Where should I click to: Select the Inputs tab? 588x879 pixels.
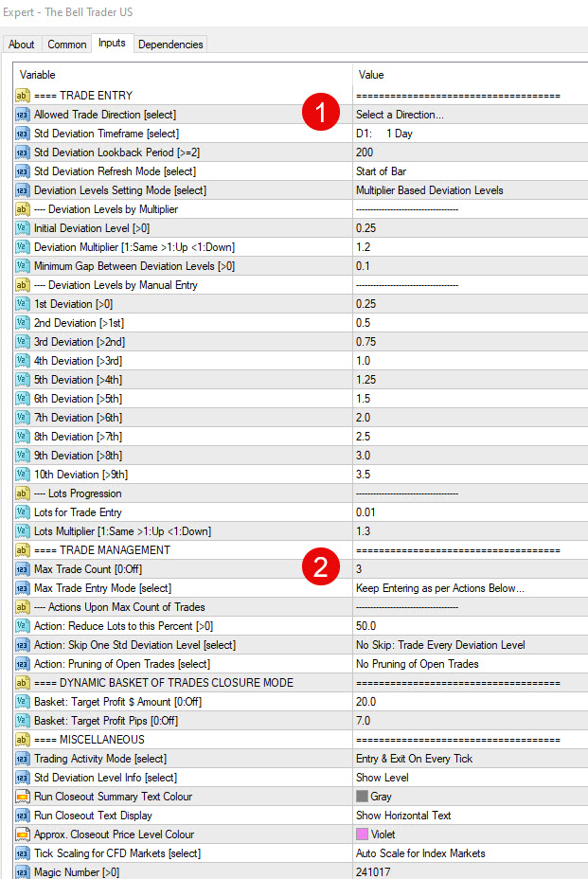(112, 44)
